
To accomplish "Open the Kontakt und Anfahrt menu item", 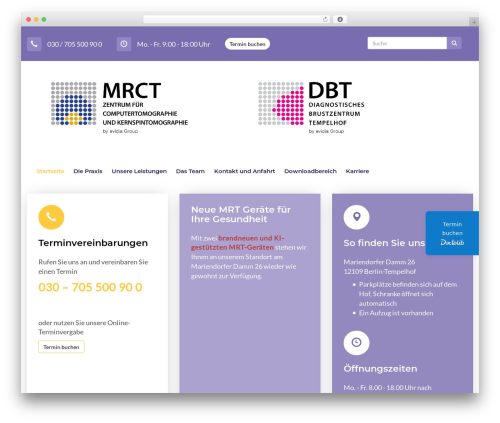I will (x=244, y=171).
